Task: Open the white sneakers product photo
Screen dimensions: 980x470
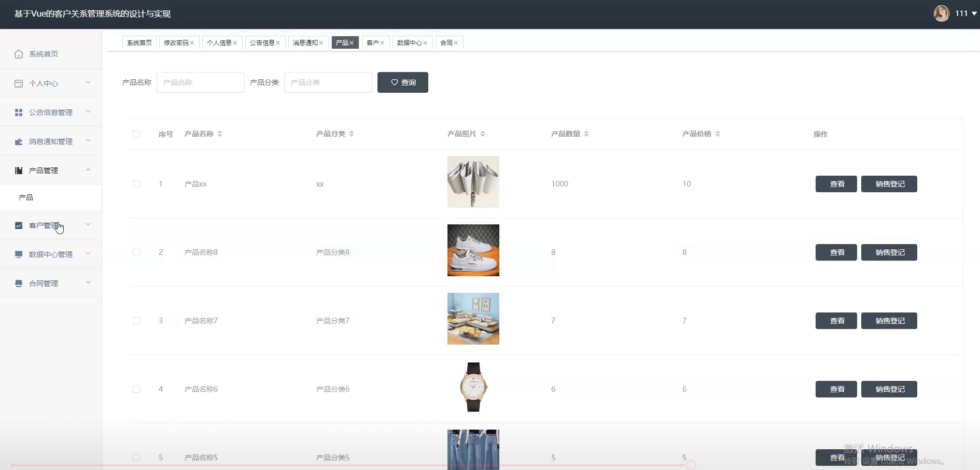Action: tap(473, 250)
